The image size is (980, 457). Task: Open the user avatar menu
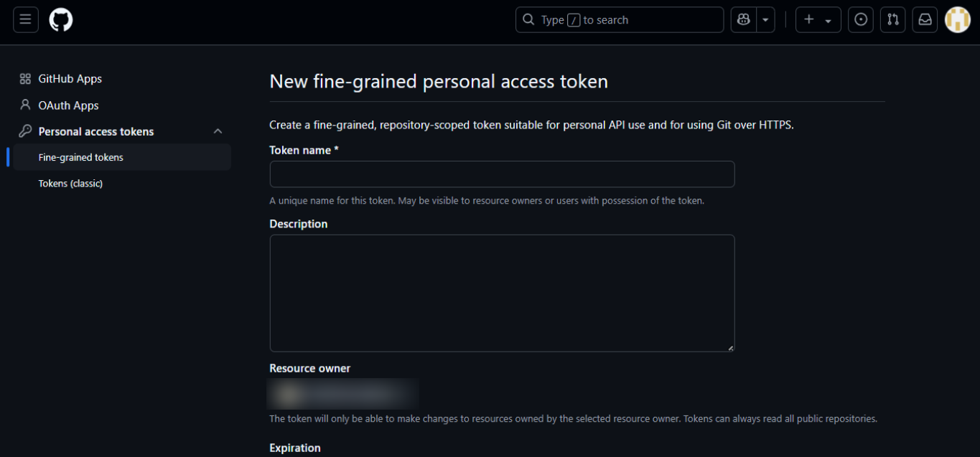click(957, 20)
